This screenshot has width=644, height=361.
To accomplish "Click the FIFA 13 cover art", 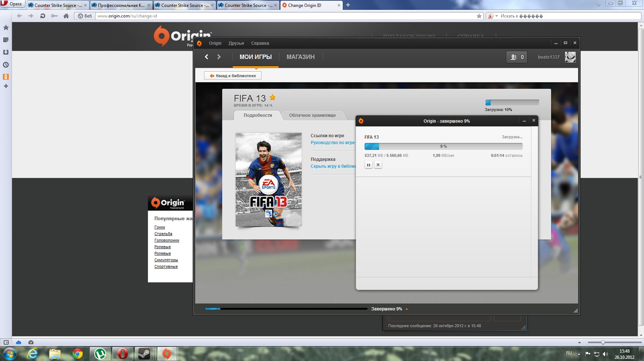I will pyautogui.click(x=268, y=179).
